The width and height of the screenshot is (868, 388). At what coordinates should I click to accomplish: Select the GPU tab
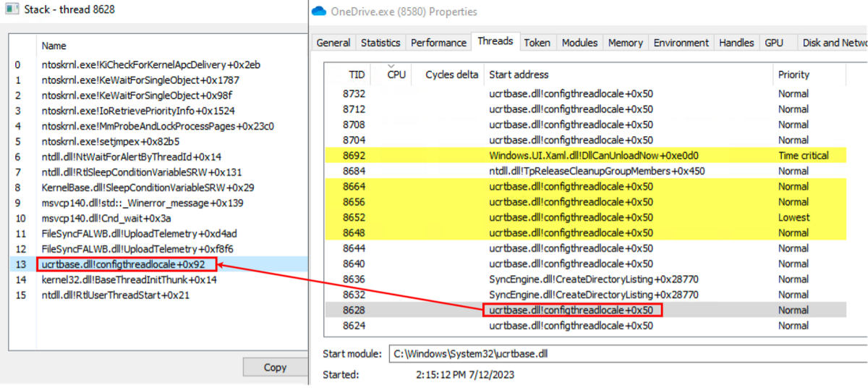click(x=774, y=43)
